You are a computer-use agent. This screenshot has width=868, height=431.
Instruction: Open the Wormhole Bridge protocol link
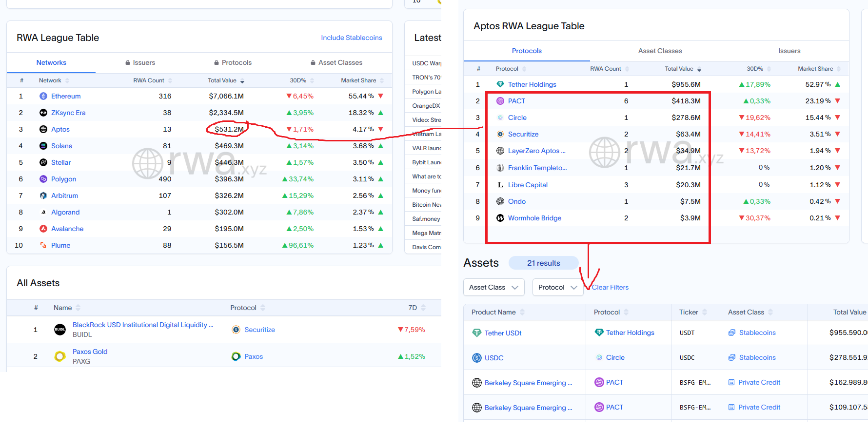click(534, 218)
